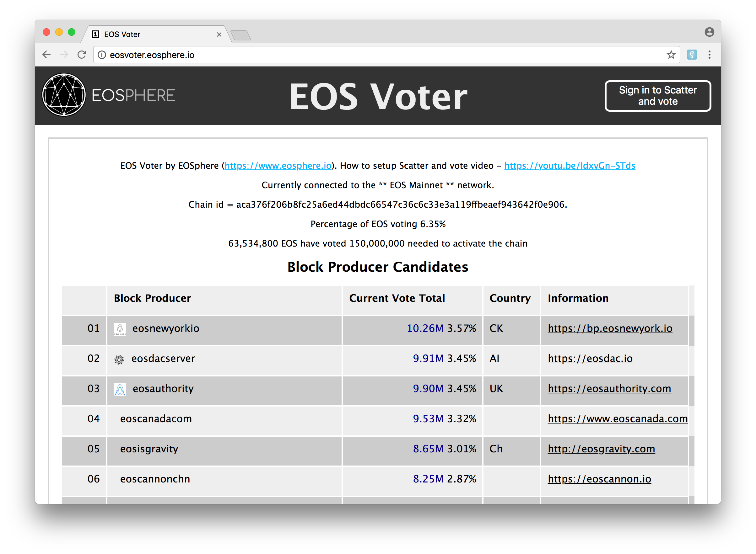Viewport: 756px width, 554px height.
Task: Open Chrome three-dot menu
Action: pyautogui.click(x=709, y=55)
